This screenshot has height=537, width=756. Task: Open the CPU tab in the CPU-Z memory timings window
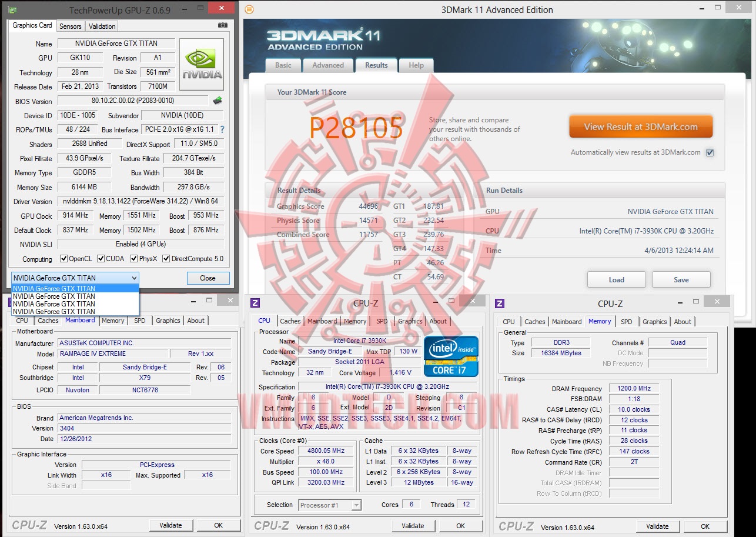pyautogui.click(x=509, y=322)
